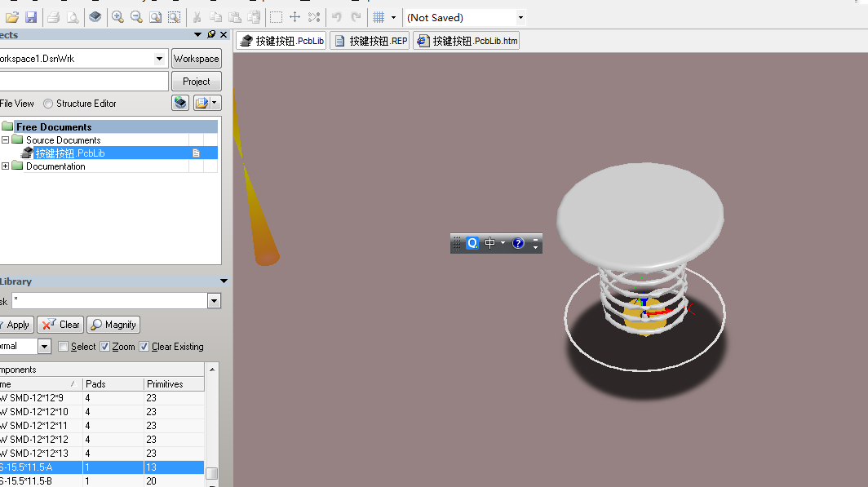
Task: Sort components by the Pads column header
Action: [x=113, y=384]
